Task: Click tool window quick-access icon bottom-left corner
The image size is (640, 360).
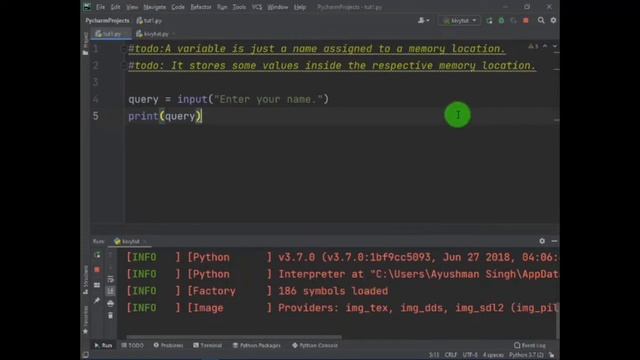Action: pos(85,355)
